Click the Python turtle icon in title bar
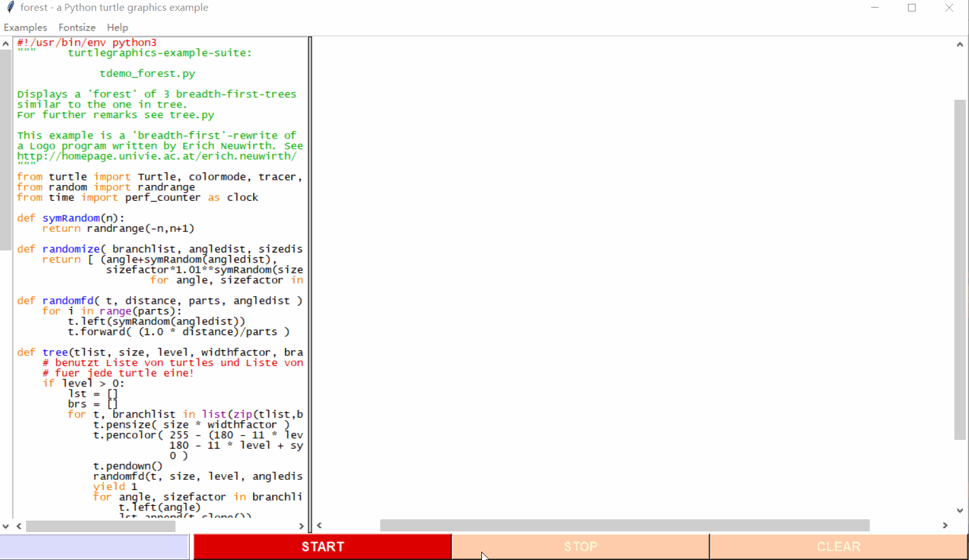This screenshot has height=560, width=969. 9,8
